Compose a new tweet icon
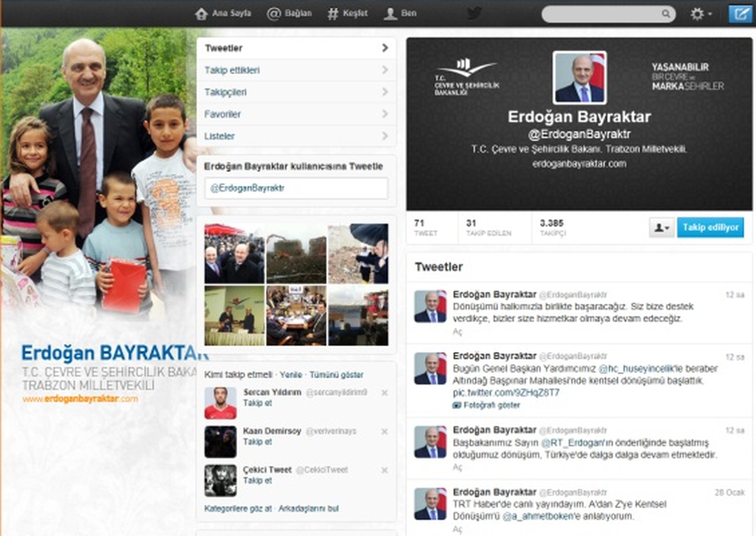The width and height of the screenshot is (756, 536). [740, 14]
